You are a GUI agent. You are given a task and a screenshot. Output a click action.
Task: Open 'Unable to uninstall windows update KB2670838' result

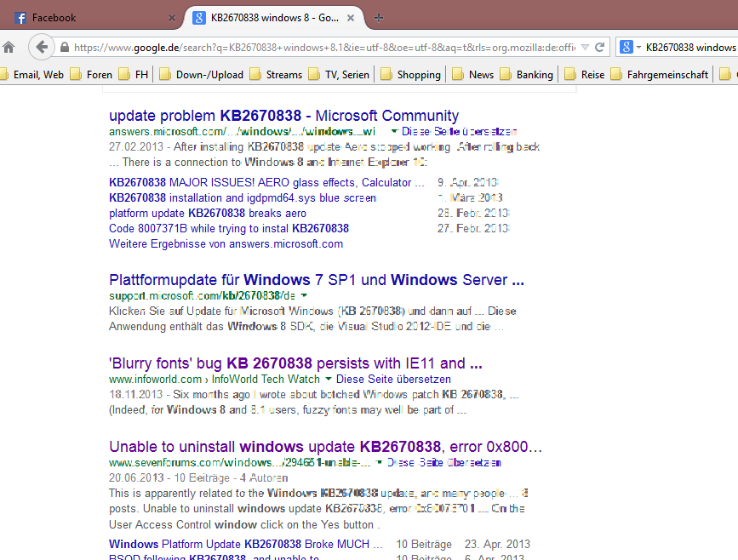tap(326, 447)
